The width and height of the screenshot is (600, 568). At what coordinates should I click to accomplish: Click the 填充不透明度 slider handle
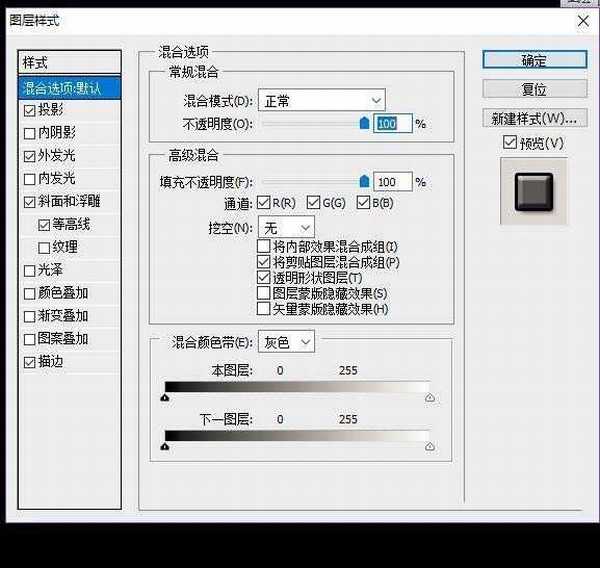coord(364,182)
